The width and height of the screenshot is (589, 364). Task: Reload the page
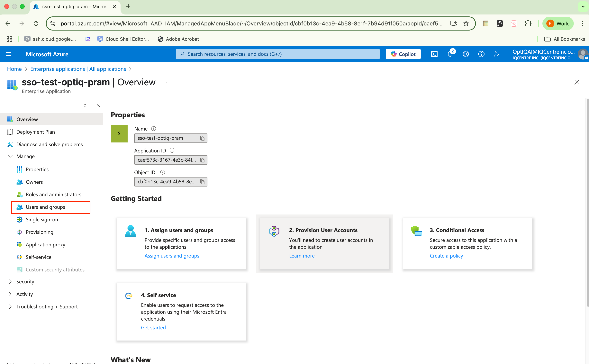point(36,24)
